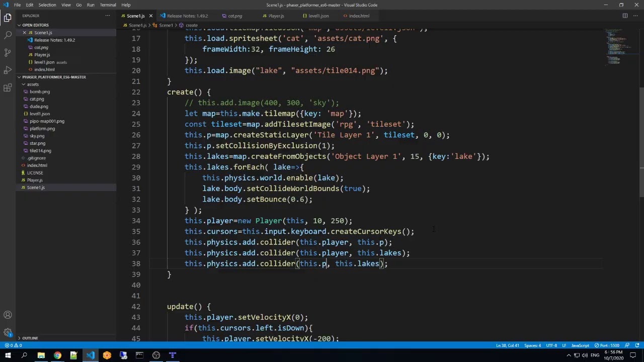Open the Source Control view
The height and width of the screenshot is (362, 644).
pos(8,53)
